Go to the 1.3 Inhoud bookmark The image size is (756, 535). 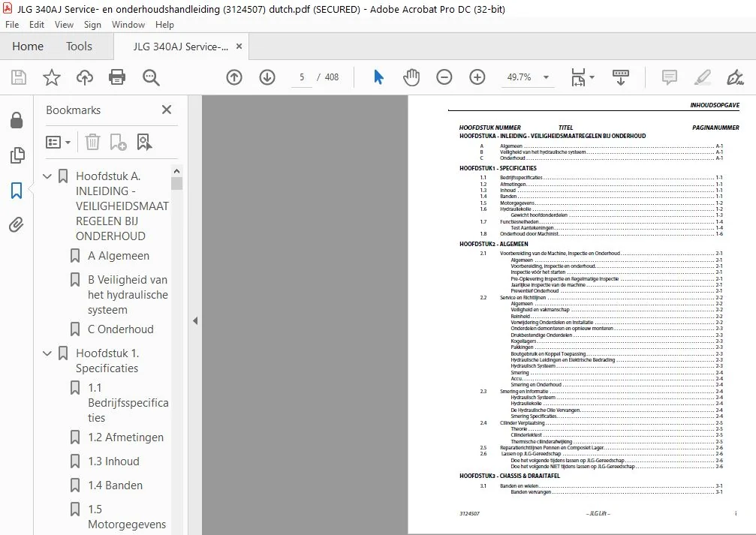(114, 461)
